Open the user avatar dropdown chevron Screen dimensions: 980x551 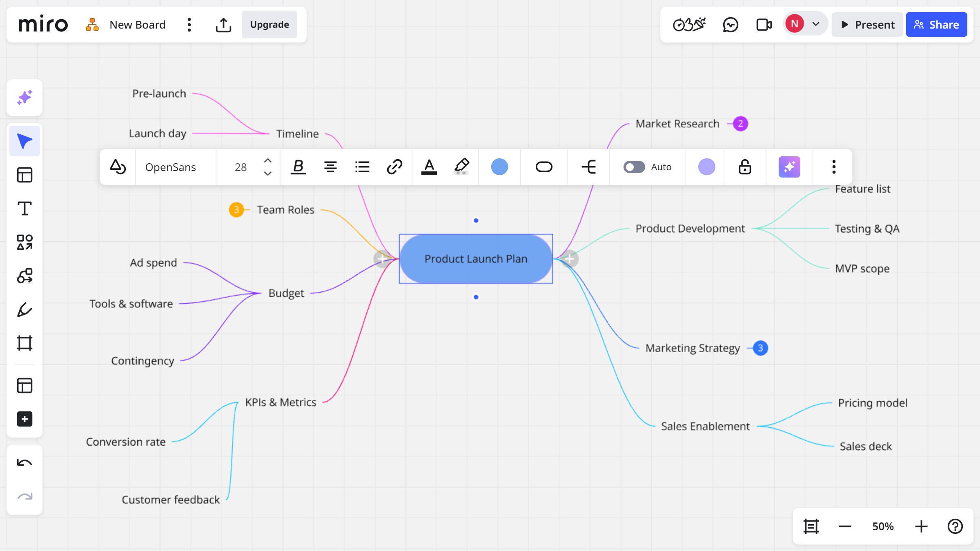click(x=816, y=24)
